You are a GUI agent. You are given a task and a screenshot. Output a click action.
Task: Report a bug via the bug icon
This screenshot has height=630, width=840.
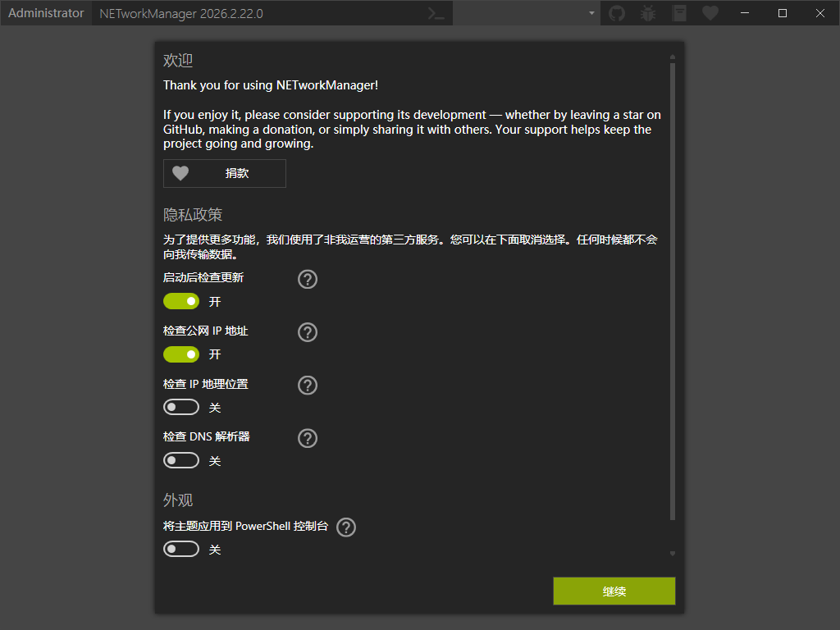(647, 13)
